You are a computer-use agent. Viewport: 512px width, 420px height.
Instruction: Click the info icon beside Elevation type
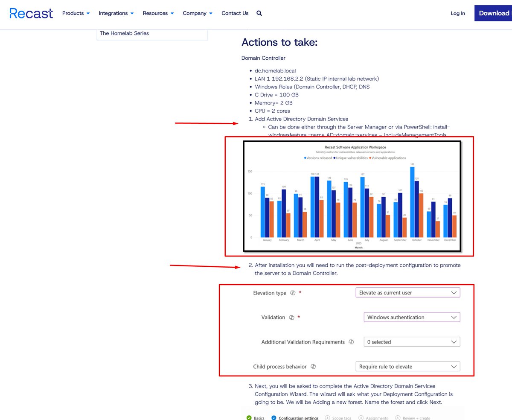(x=293, y=293)
